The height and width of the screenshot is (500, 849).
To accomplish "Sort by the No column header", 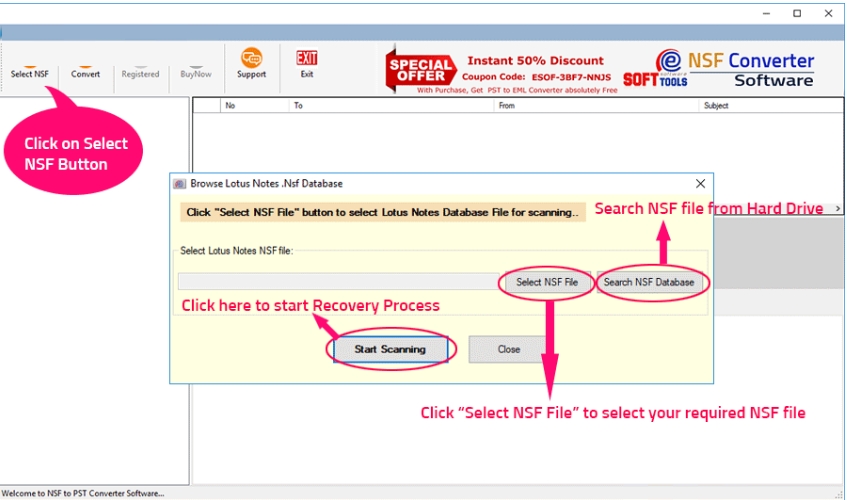I will (x=255, y=106).
